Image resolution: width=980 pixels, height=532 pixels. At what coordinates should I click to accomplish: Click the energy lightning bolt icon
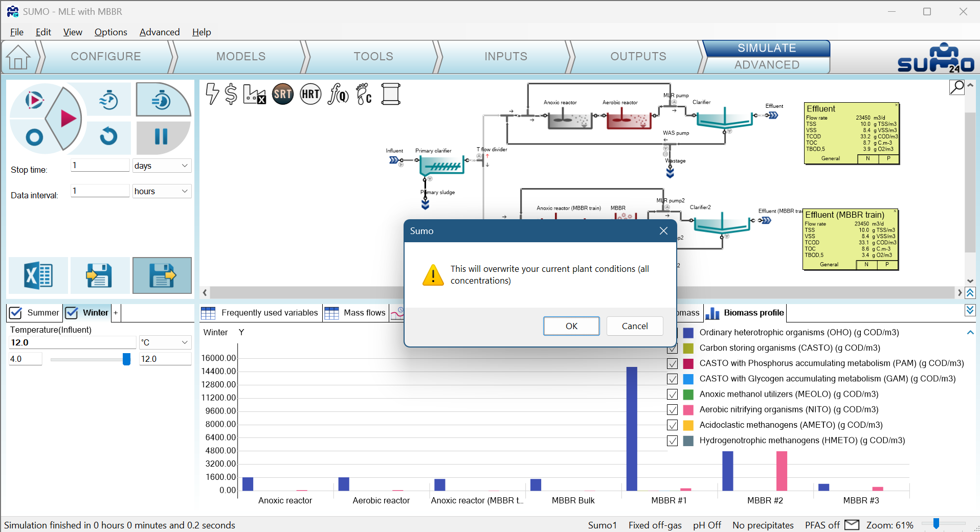212,94
